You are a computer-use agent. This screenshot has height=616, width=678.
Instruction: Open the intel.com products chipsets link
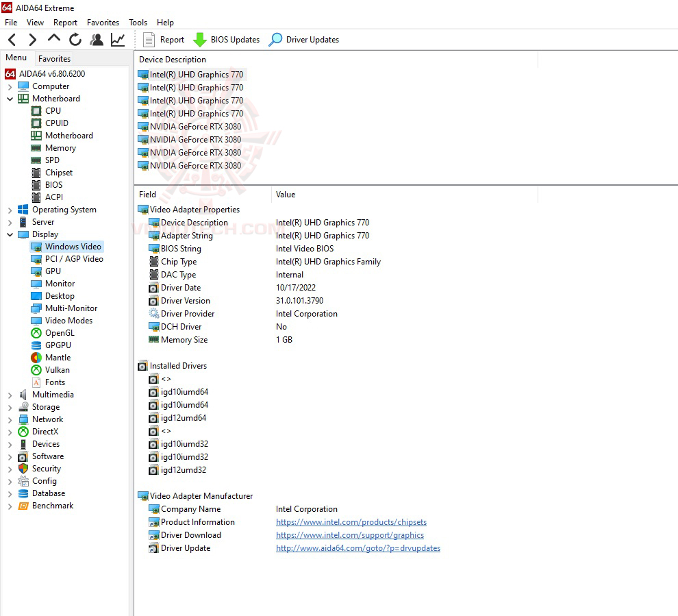(x=351, y=522)
